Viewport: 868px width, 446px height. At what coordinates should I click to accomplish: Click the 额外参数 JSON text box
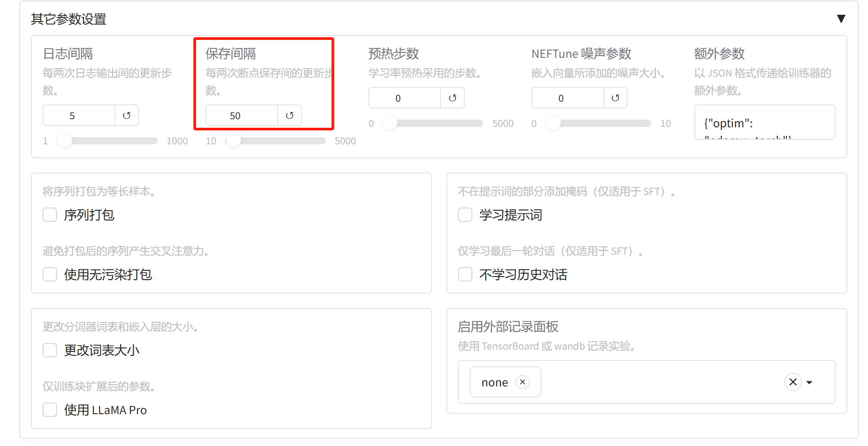click(x=765, y=122)
